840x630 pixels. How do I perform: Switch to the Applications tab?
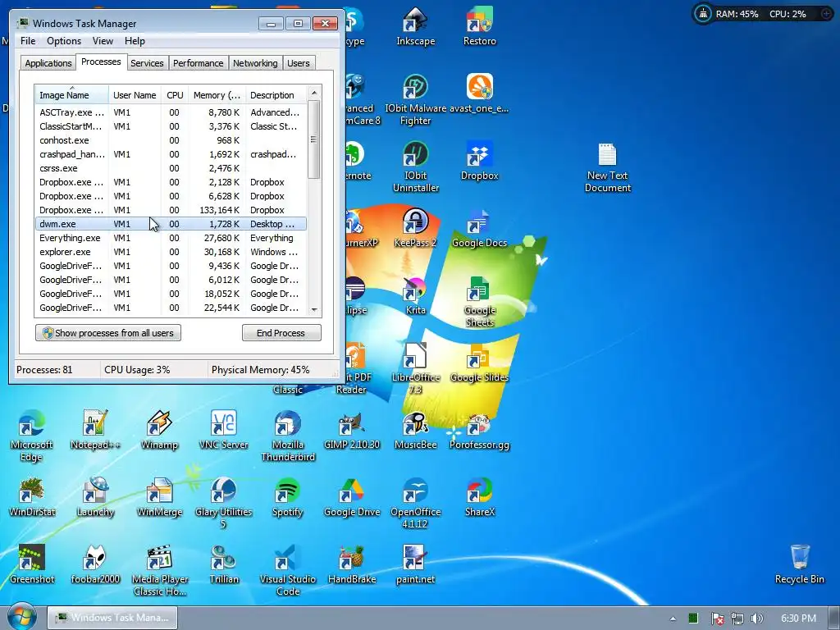(x=48, y=63)
